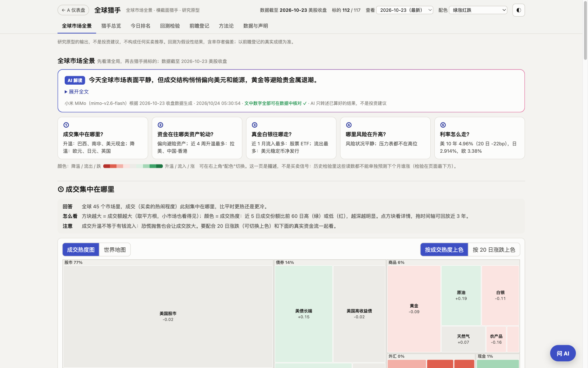Click circled number 1 on 成交集中在哪里 card
The width and height of the screenshot is (588, 368).
(x=66, y=125)
